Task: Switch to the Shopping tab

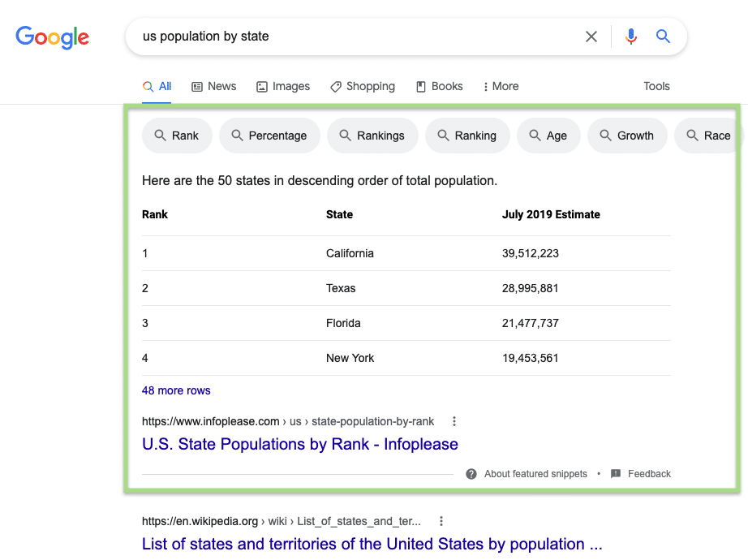Action: point(363,86)
